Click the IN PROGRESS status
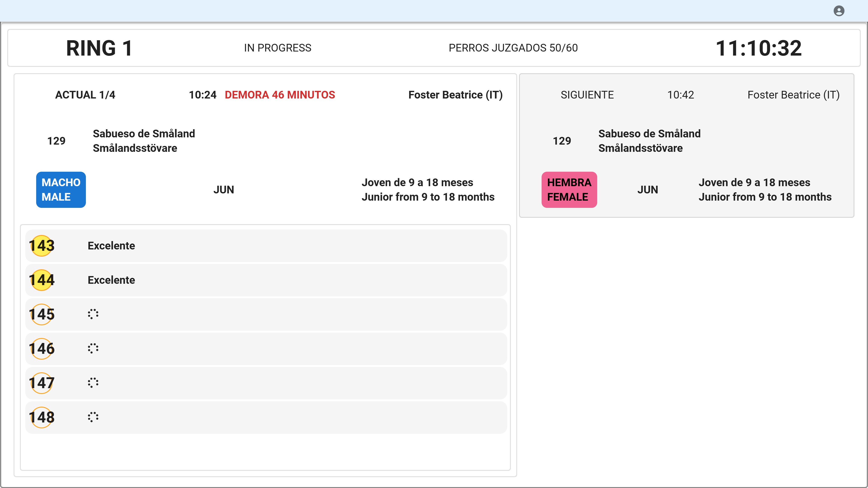Image resolution: width=868 pixels, height=488 pixels. click(x=278, y=48)
